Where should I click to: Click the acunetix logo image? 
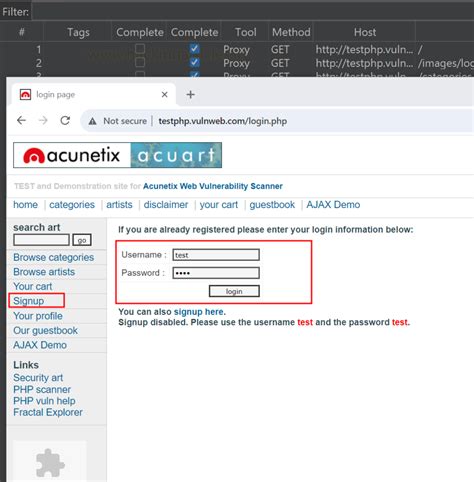[72, 155]
